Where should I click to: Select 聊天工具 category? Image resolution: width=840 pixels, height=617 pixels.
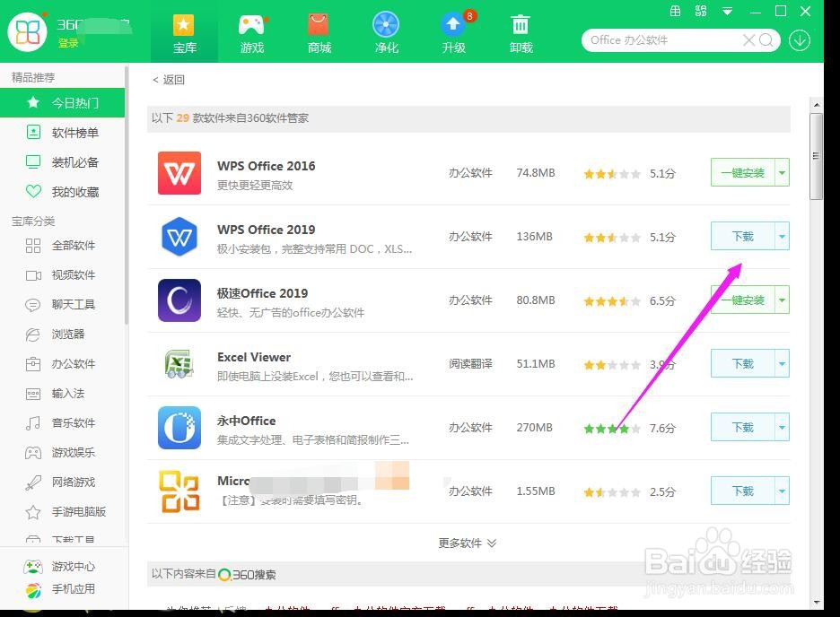click(62, 305)
